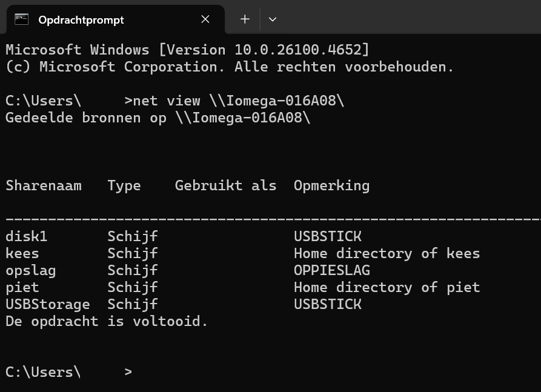Viewport: 541px width, 392px height.
Task: Click the Type column header
Action: click(x=124, y=186)
